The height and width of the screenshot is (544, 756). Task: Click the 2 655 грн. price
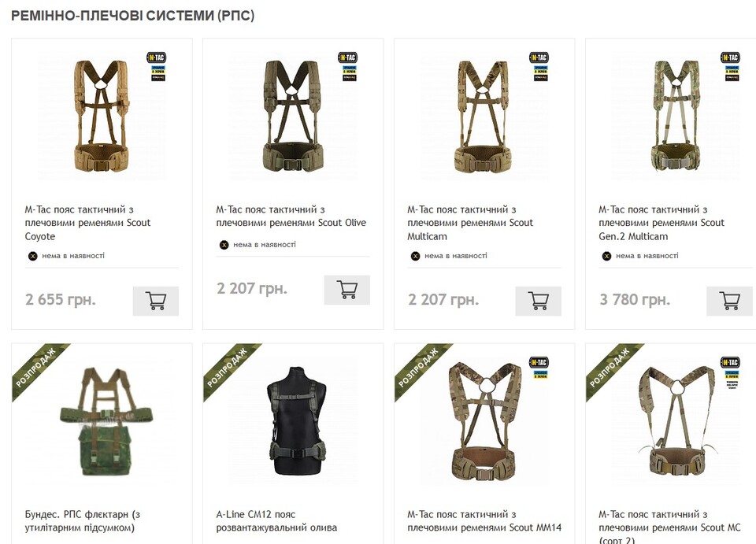(x=61, y=300)
